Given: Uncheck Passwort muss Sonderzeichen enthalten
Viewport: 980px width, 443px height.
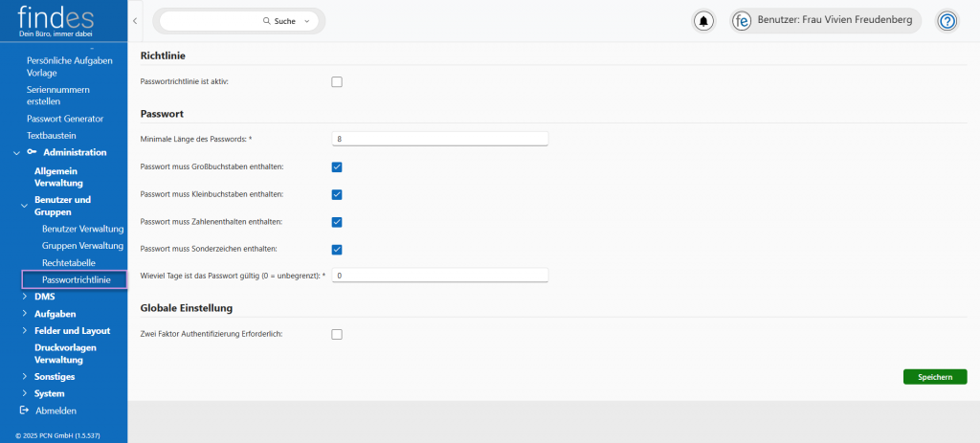Looking at the screenshot, I should coord(337,250).
